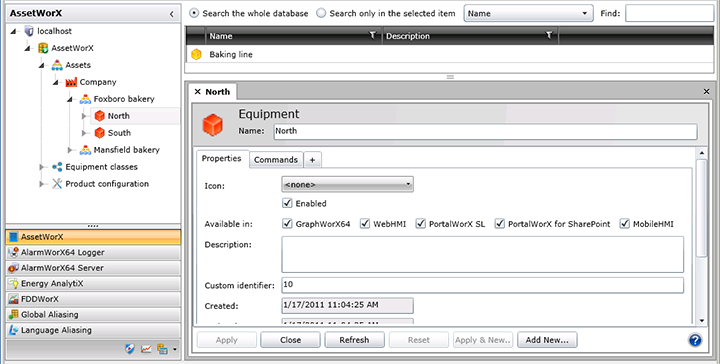Open help with the question mark icon

(x=696, y=340)
